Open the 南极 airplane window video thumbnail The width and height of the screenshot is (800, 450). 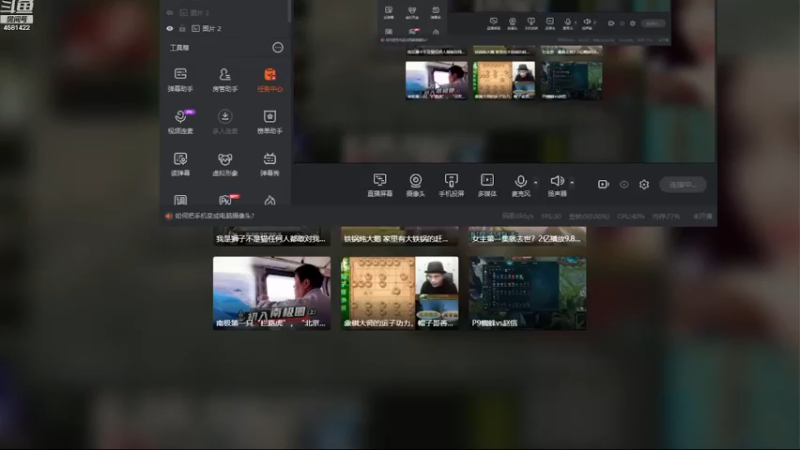click(271, 293)
